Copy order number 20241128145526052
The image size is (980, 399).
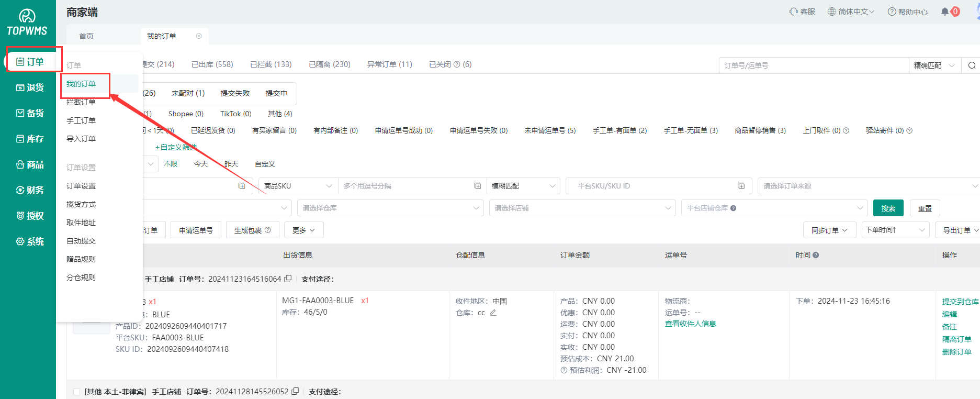coord(295,392)
